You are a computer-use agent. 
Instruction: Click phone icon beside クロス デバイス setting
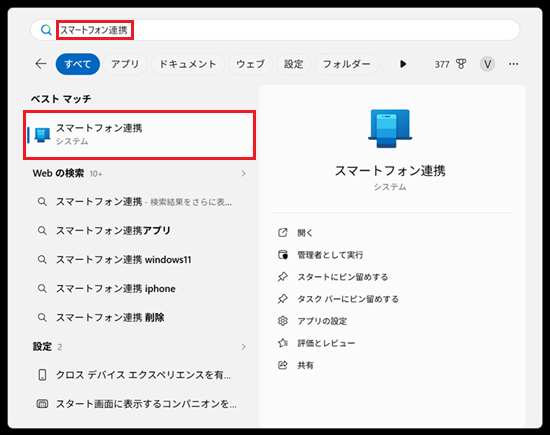(42, 375)
